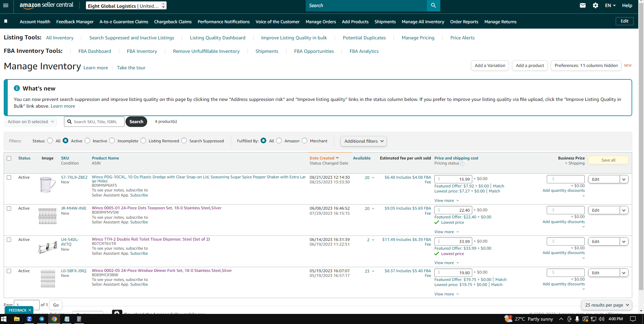This screenshot has width=644, height=324.
Task: Click the Winco Plastic Dredge product thumbnail
Action: [x=47, y=185]
